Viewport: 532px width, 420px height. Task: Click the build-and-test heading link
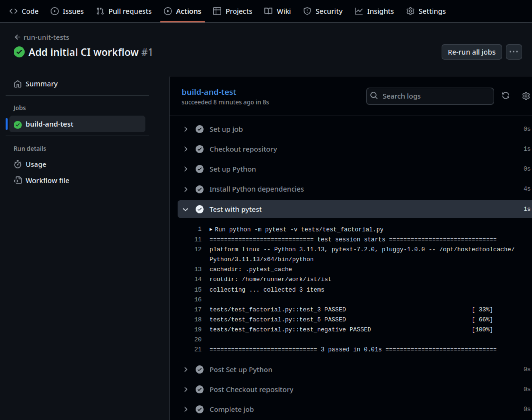click(x=209, y=92)
